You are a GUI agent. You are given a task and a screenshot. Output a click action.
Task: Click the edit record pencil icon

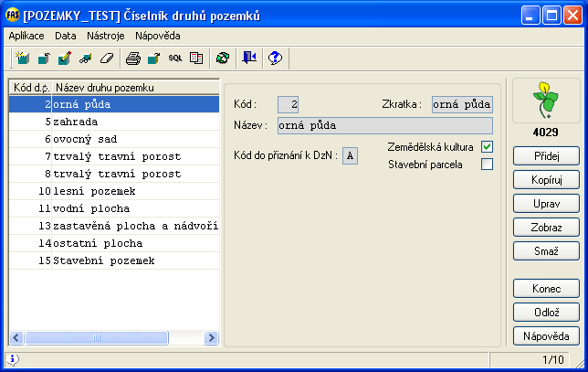tap(64, 58)
